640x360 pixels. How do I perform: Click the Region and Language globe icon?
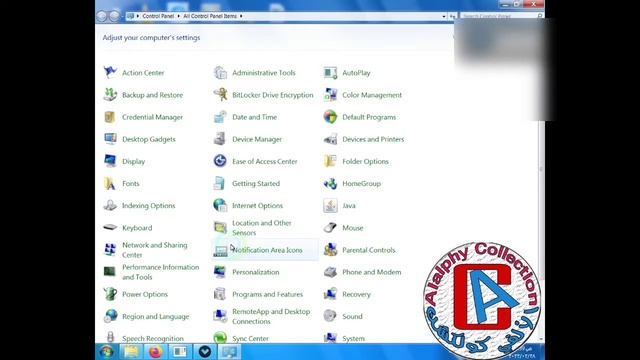click(110, 316)
